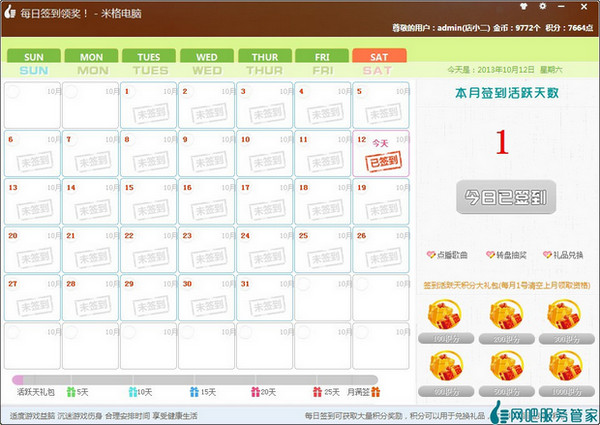Viewport: 600px width, 425px height.
Task: Open the 转盘抽奖 link
Action: 506,255
